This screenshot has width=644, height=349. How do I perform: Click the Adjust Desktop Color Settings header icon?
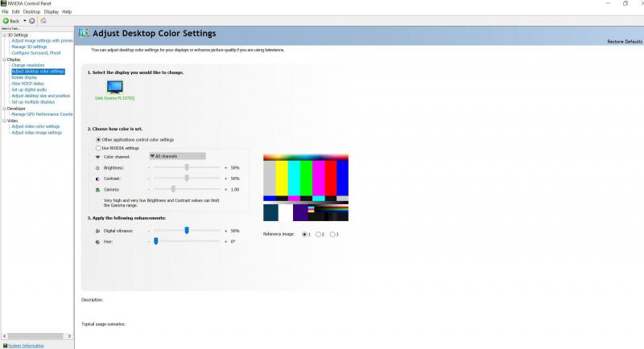[85, 35]
